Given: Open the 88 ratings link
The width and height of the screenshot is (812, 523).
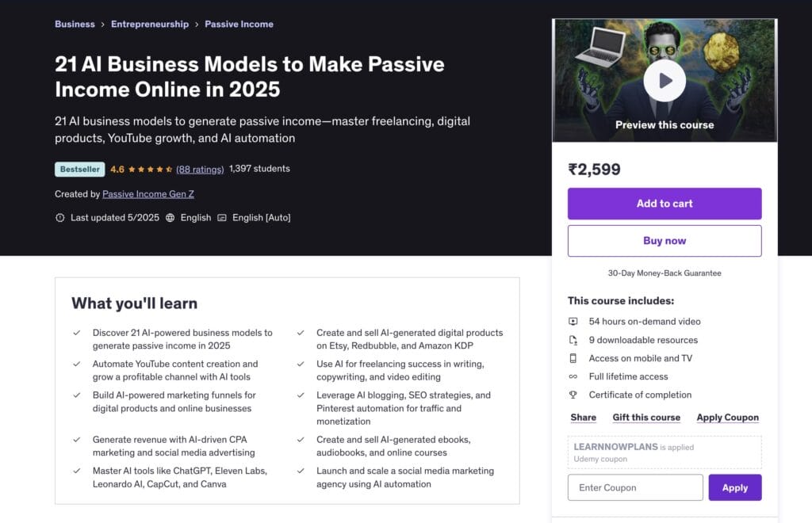Looking at the screenshot, I should coord(201,169).
